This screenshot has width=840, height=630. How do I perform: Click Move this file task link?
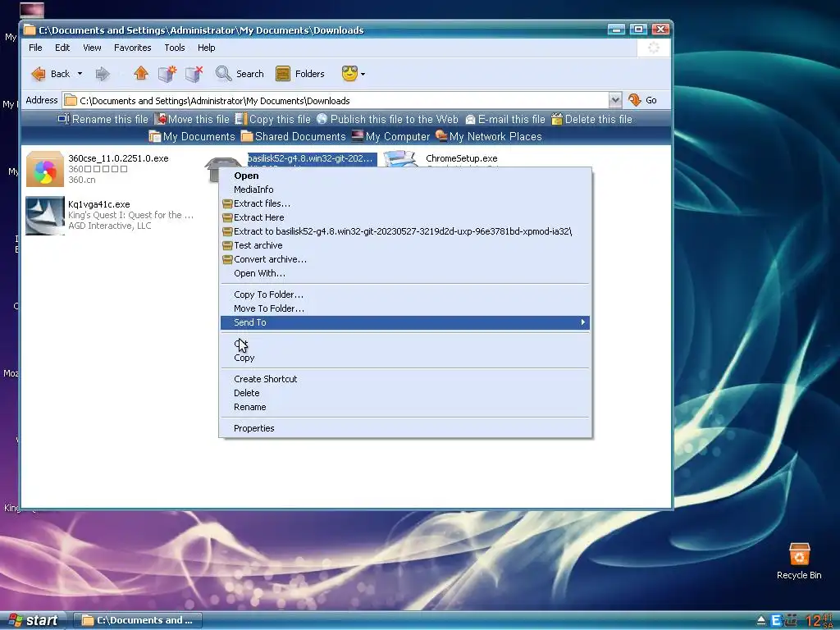[x=192, y=120]
